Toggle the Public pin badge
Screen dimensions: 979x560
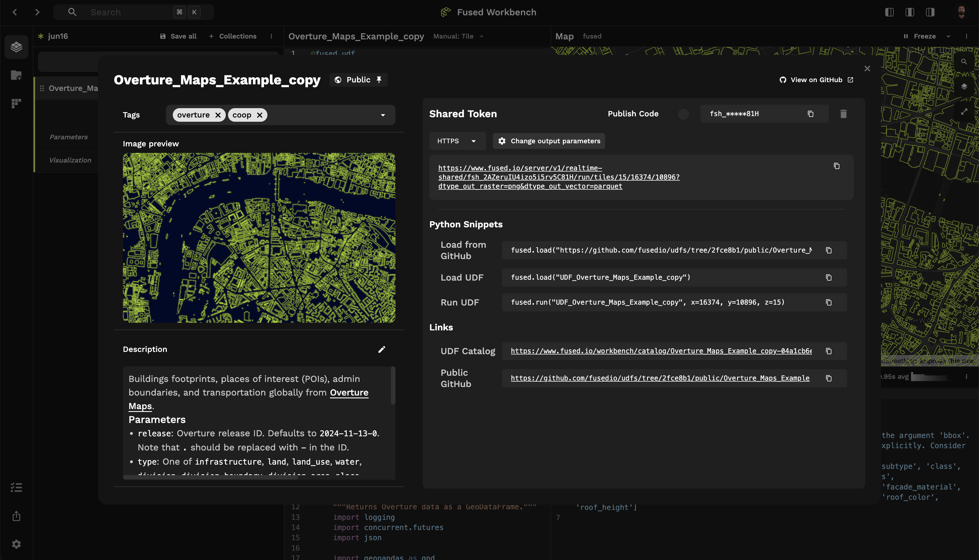click(359, 80)
